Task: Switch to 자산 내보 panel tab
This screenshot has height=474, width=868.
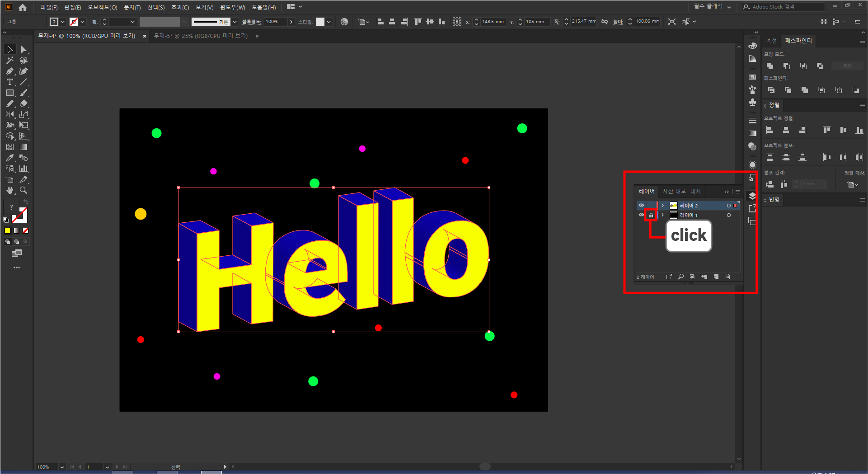Action: (x=674, y=191)
